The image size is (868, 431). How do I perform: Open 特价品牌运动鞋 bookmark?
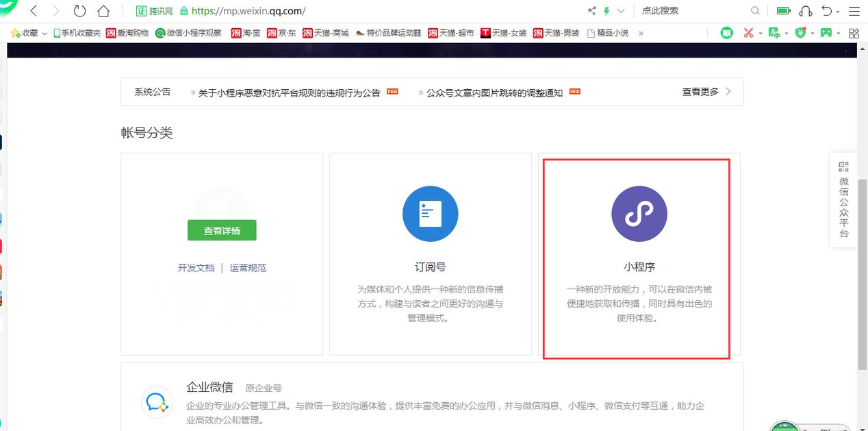(x=388, y=33)
